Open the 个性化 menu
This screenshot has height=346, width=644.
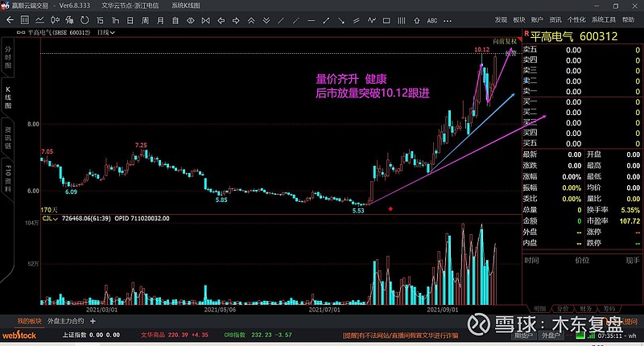(576, 19)
